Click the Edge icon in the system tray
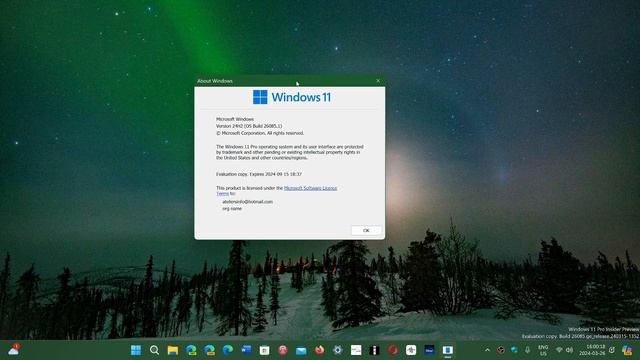Image resolution: width=640 pixels, height=360 pixels. (x=514, y=350)
